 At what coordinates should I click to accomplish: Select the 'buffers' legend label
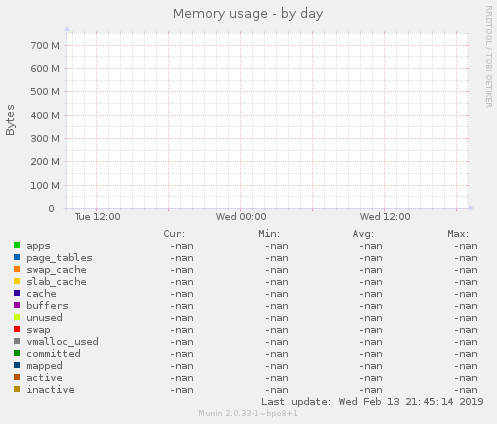[47, 306]
